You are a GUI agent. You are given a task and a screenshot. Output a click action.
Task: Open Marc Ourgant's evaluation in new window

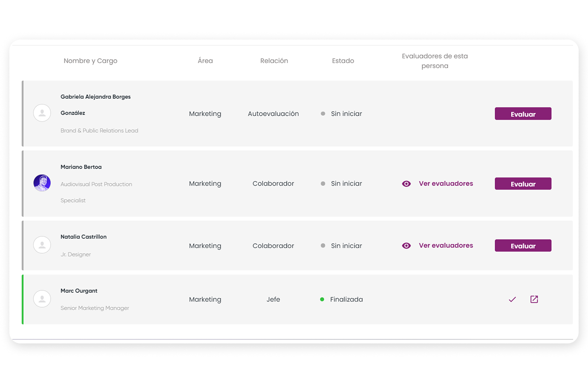coord(534,299)
